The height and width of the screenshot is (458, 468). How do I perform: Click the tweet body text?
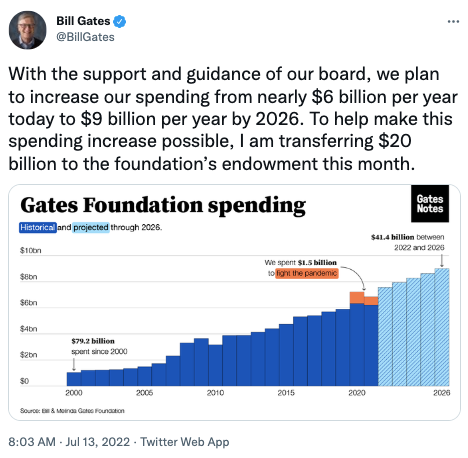(233, 119)
